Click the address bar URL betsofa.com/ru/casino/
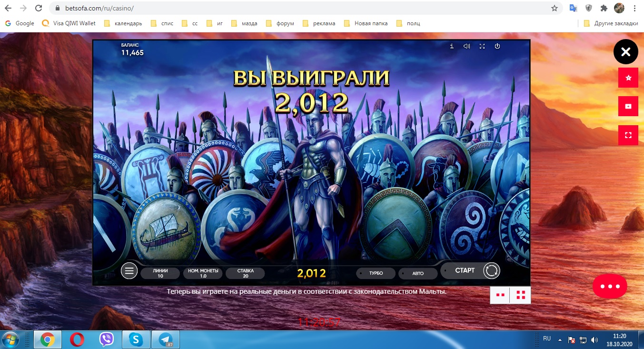This screenshot has height=349, width=644. point(99,9)
